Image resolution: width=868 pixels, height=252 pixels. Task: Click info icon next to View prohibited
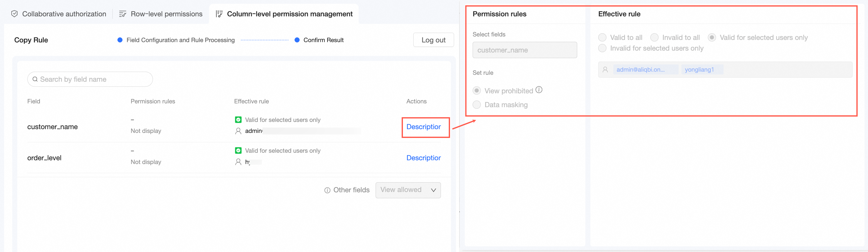pos(539,90)
